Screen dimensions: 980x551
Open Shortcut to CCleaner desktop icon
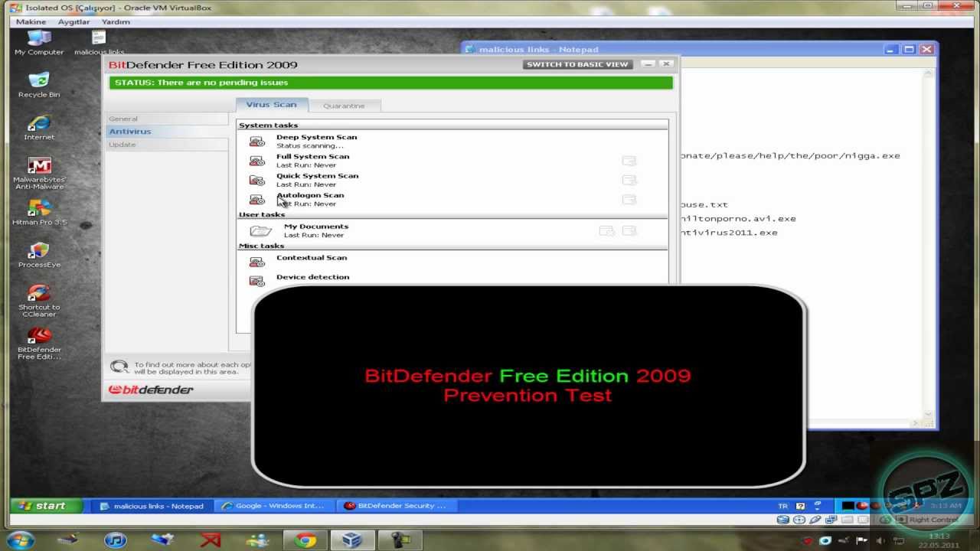pyautogui.click(x=39, y=300)
